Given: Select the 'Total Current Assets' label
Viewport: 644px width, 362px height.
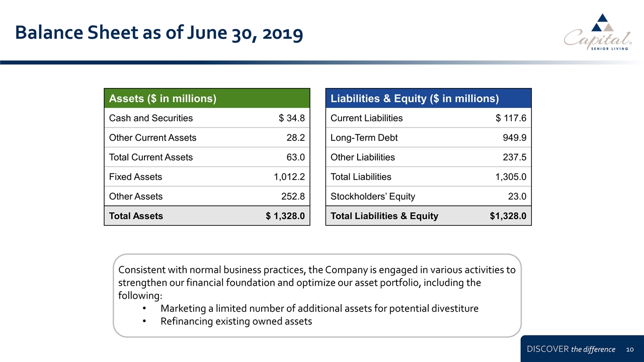Looking at the screenshot, I should tap(151, 157).
